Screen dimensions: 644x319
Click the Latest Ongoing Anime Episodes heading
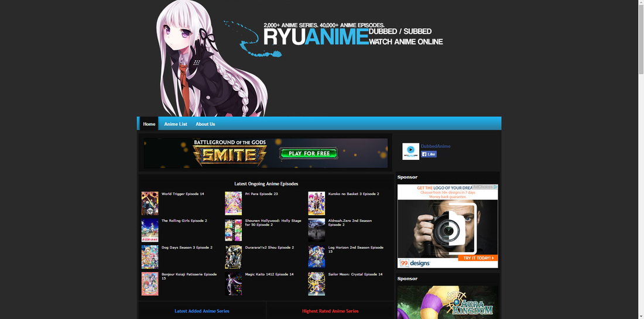tap(266, 184)
